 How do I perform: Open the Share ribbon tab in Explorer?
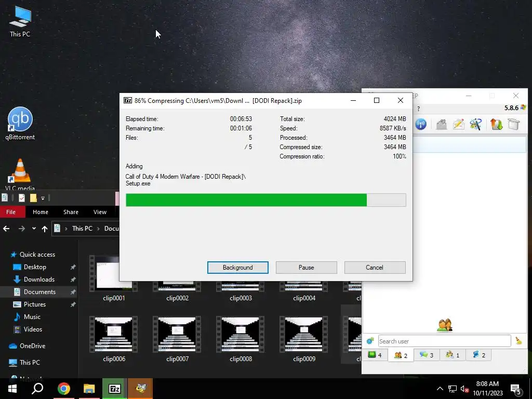point(71,212)
